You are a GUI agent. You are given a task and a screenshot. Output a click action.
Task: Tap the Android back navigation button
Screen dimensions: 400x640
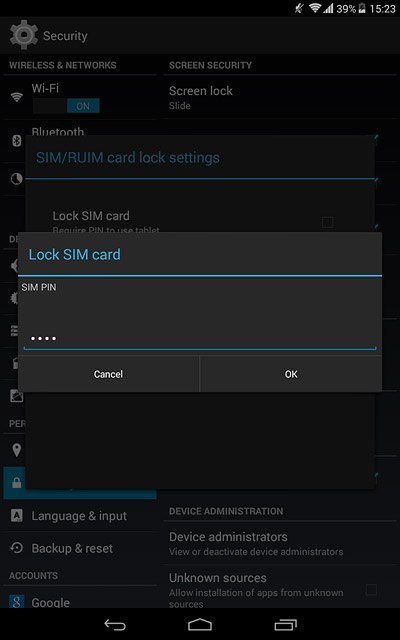[x=115, y=624]
